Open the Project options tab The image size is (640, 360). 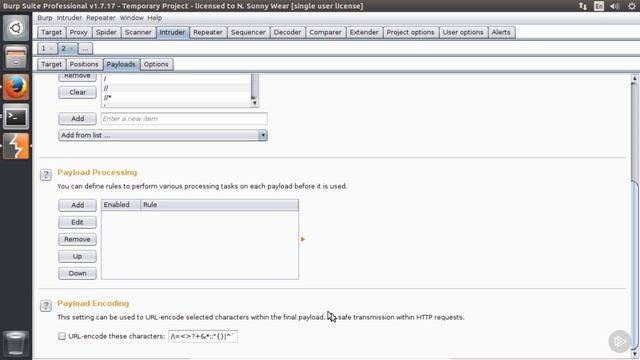[x=410, y=32]
